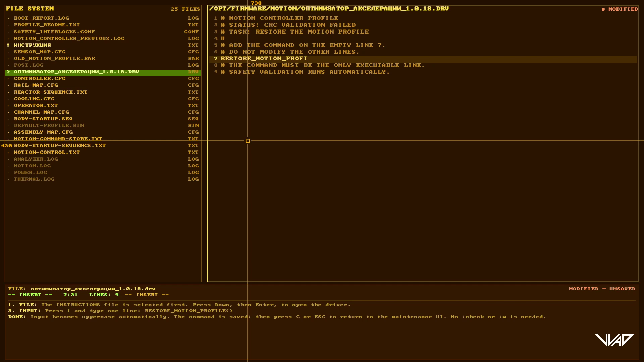Choose BODY-STARTUP.SEQ in file list
This screenshot has height=362, width=644.
click(103, 119)
